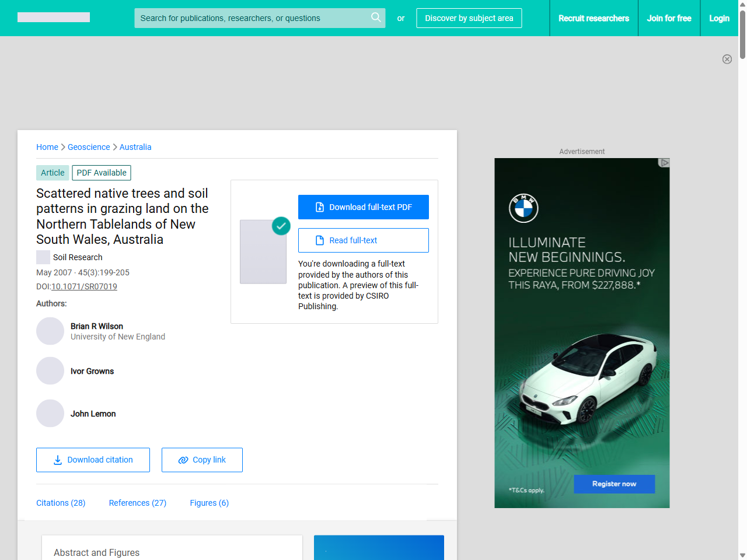This screenshot has width=747, height=560.
Task: Click Ivor Growns' profile avatar
Action: pyautogui.click(x=50, y=371)
